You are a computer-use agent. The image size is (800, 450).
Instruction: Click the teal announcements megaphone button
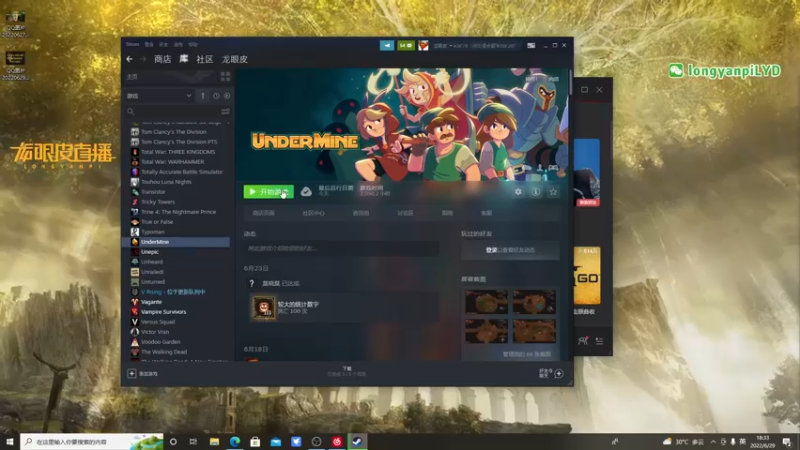[387, 45]
